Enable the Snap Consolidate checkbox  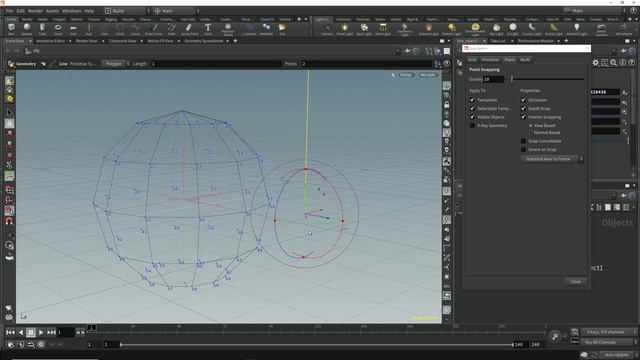(524, 141)
